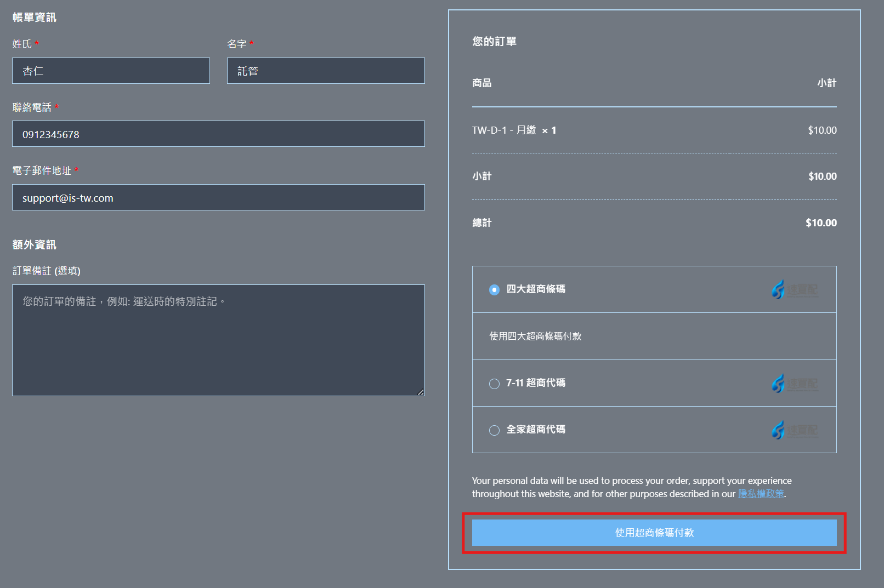Click the 聯絡電話 phone number field
The height and width of the screenshot is (588, 884).
point(218,134)
